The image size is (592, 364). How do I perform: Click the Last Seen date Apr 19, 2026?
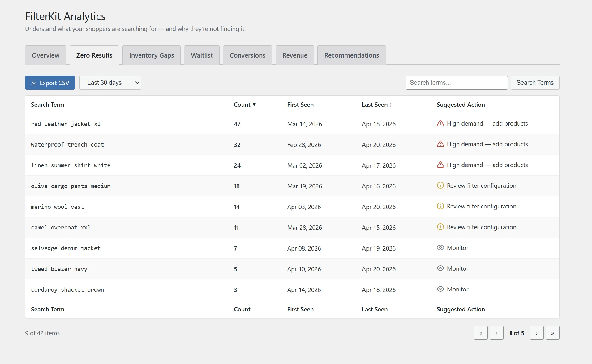click(379, 248)
